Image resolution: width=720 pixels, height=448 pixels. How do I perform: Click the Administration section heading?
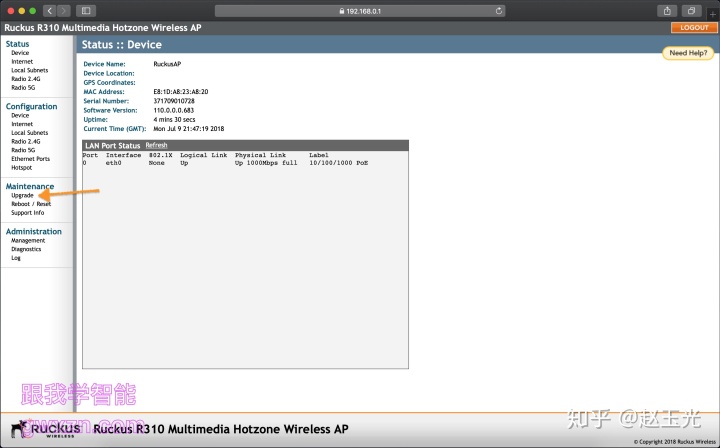tap(34, 231)
